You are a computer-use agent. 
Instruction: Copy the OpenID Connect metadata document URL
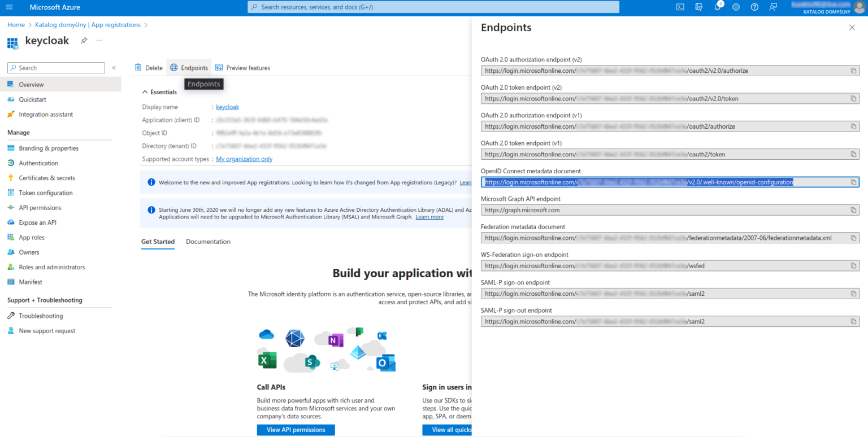click(x=853, y=182)
